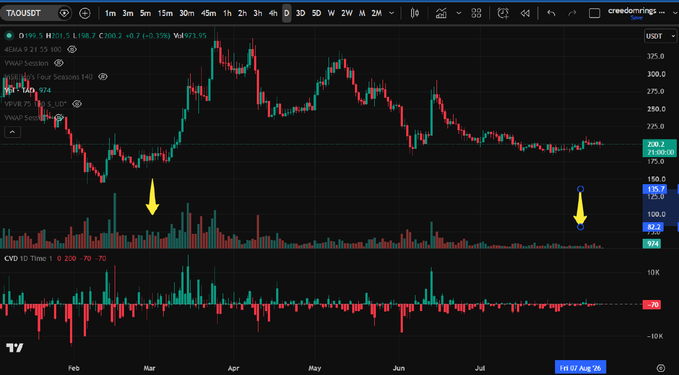Click the diamond icon beside TAOUSDT
Image resolution: width=679 pixels, height=375 pixels.
pos(64,13)
